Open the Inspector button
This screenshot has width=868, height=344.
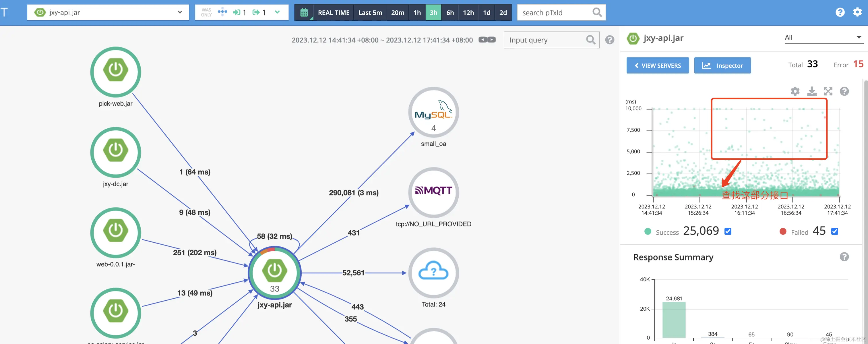point(722,66)
